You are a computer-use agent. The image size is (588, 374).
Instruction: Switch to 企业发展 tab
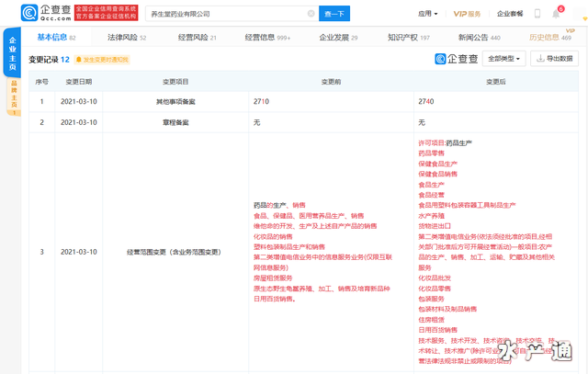point(338,37)
